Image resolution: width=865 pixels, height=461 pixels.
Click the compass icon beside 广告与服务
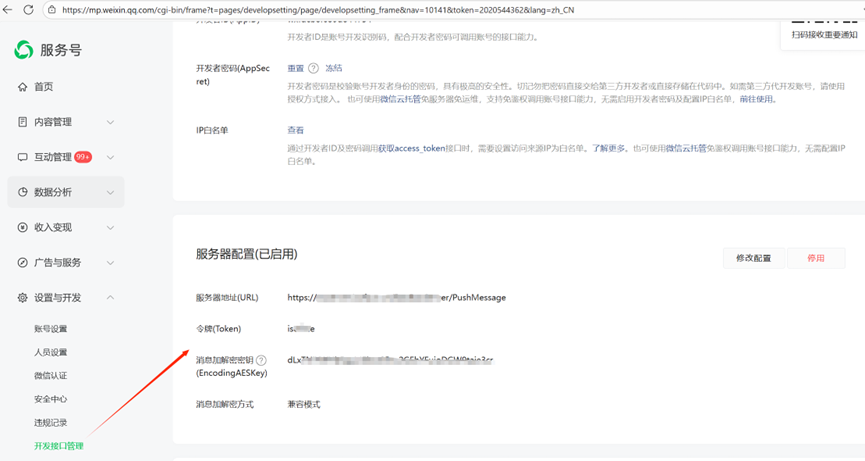23,262
